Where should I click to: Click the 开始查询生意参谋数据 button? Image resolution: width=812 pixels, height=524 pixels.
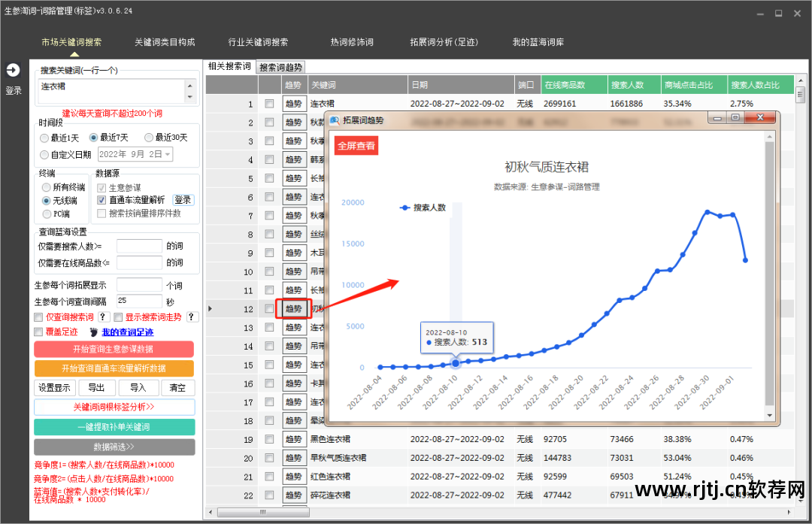coord(114,349)
